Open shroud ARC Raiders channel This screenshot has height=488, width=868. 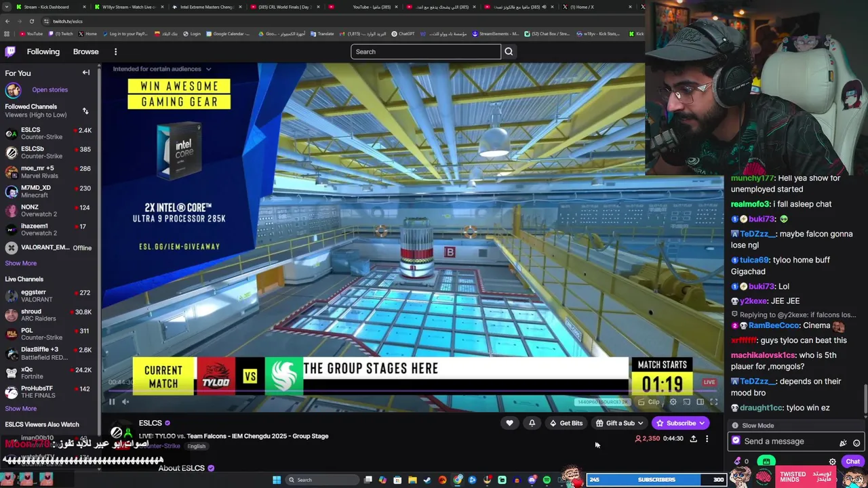tap(49, 315)
